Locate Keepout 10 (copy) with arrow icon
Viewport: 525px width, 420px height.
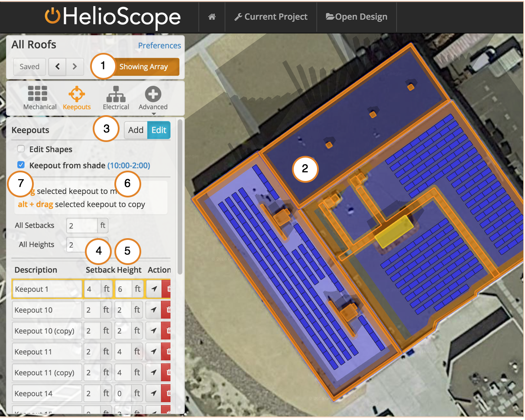(153, 331)
